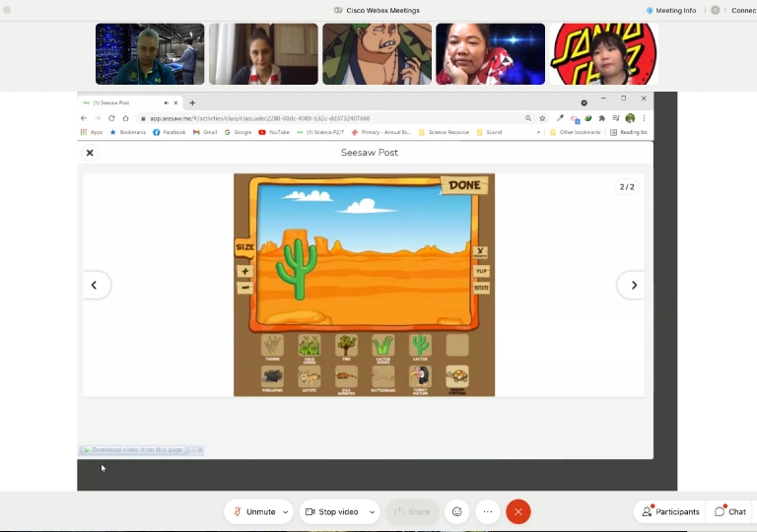Screen dimensions: 757x532
Task: Select the Porcupine animal tile
Action: pos(272,376)
